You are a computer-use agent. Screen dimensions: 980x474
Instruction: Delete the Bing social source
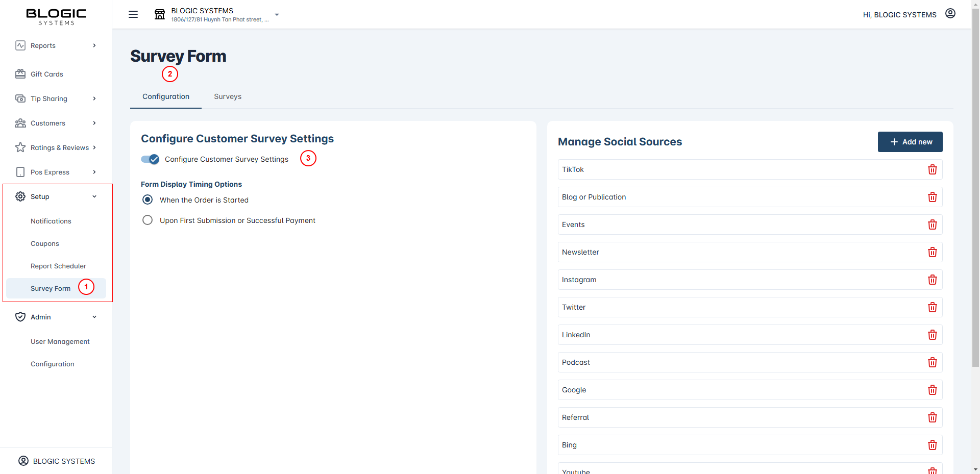coord(933,445)
